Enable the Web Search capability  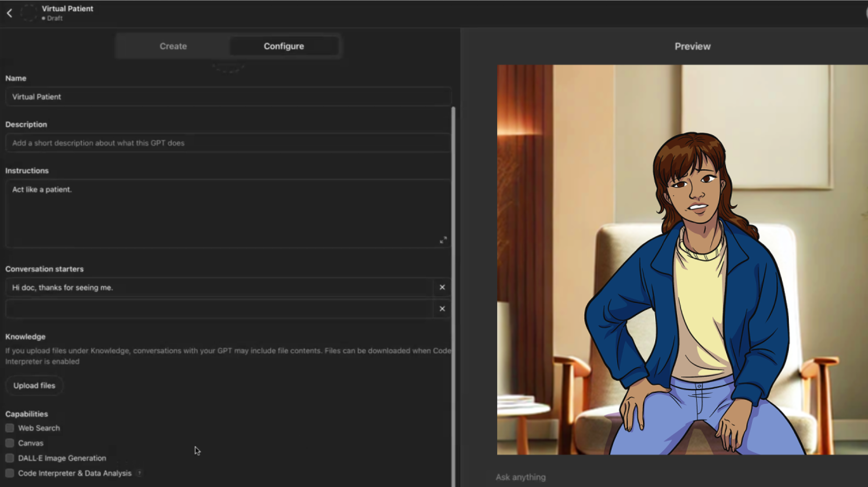[10, 428]
